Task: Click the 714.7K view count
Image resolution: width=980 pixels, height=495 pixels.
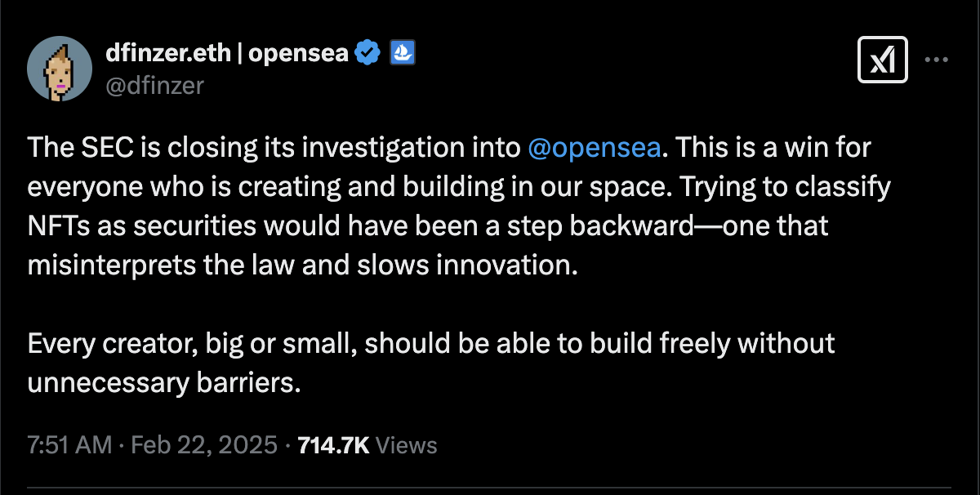Action: click(x=334, y=445)
